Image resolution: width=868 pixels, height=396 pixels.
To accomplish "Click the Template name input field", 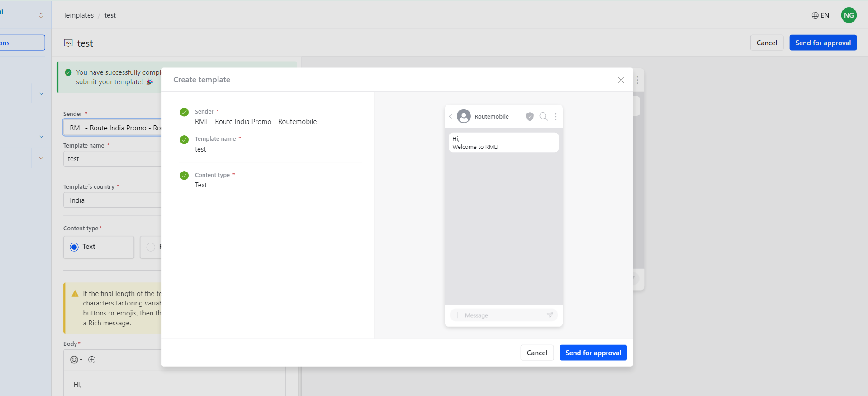I will click(x=112, y=159).
